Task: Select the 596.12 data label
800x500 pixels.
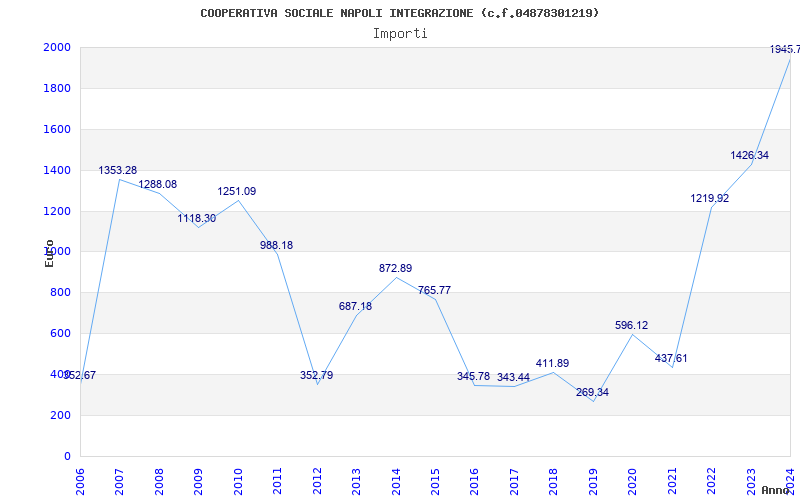Action: [632, 326]
